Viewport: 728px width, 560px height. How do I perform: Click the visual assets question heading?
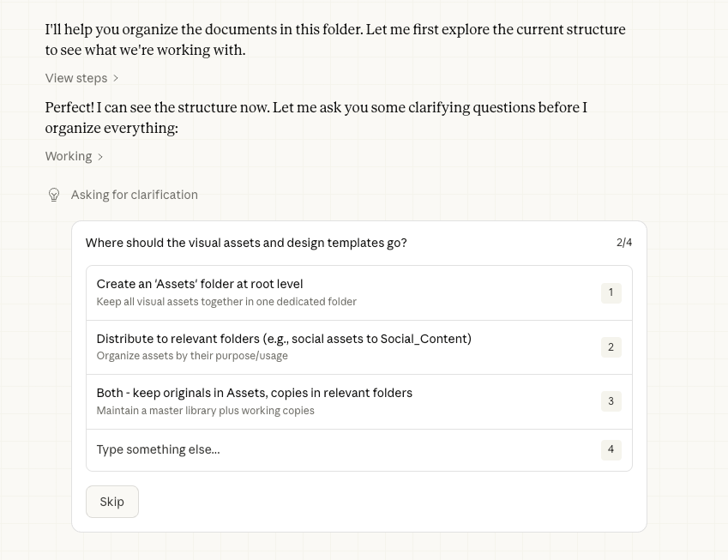246,243
